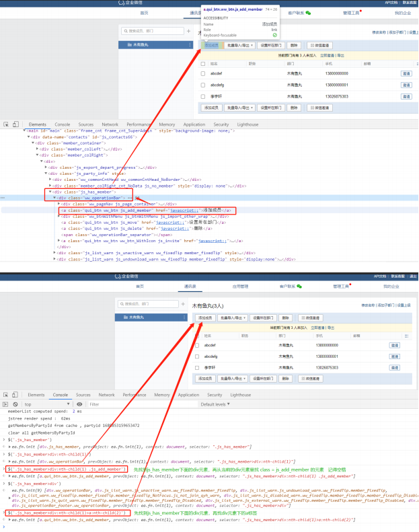Check the 李宇轩 row in lower screenshot

[197, 368]
